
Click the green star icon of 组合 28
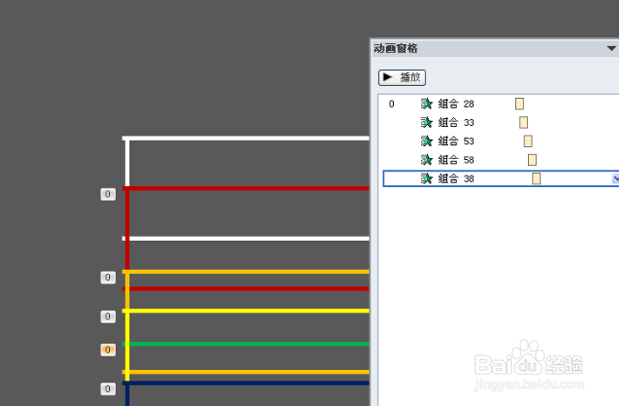[426, 104]
